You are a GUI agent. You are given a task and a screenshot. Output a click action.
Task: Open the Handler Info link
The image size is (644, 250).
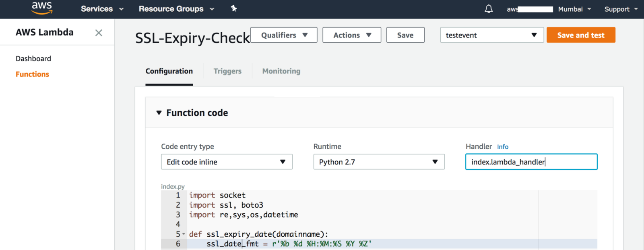(503, 147)
